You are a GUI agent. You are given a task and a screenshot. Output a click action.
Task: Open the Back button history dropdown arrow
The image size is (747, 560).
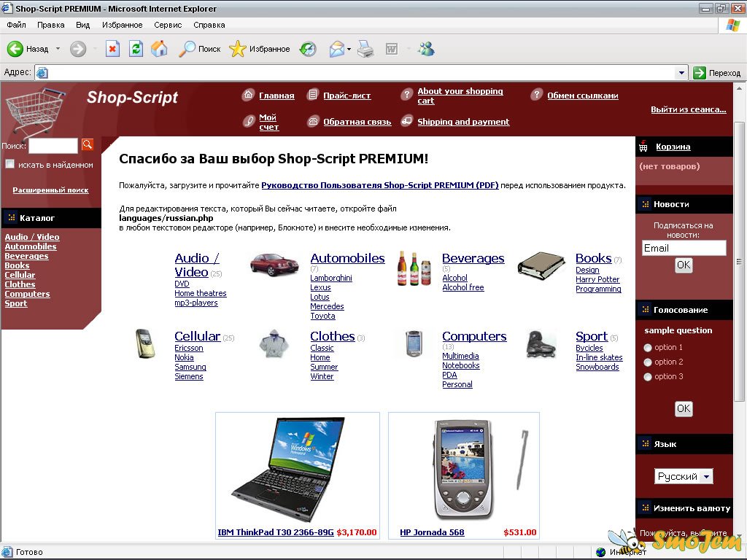58,49
